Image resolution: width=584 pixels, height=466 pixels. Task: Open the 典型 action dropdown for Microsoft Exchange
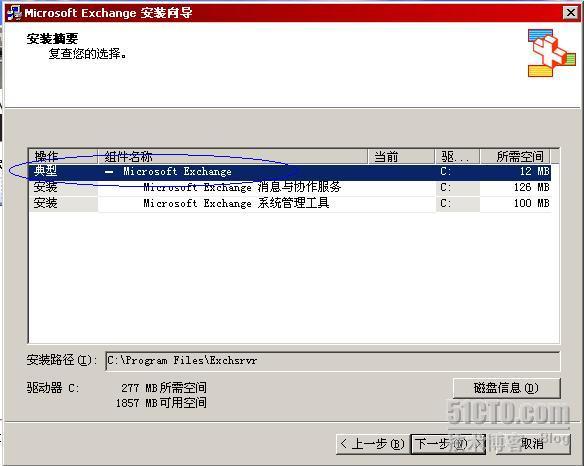click(x=63, y=171)
